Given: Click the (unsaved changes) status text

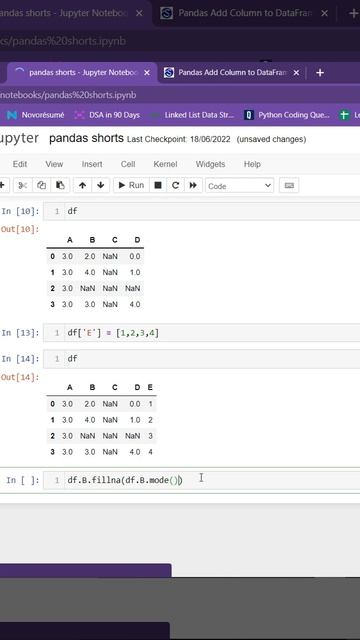Looking at the screenshot, I should coord(271,139).
